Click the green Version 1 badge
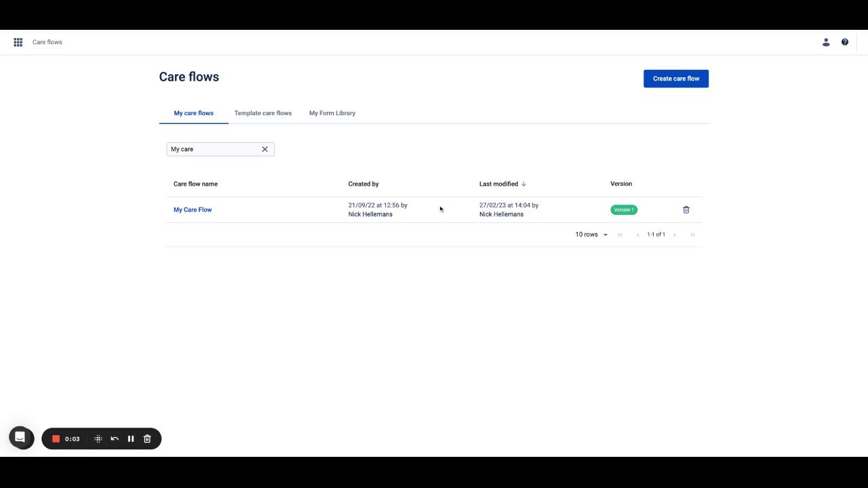 pyautogui.click(x=624, y=210)
